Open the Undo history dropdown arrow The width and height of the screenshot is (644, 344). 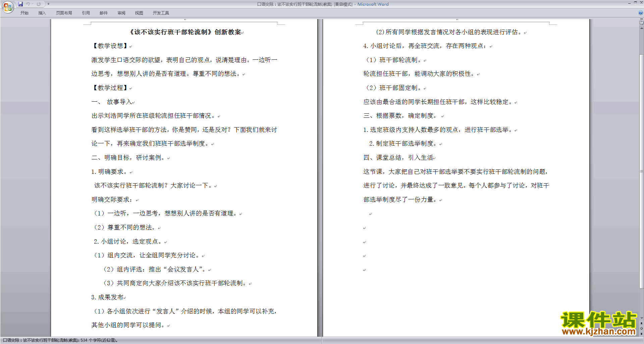pyautogui.click(x=33, y=4)
